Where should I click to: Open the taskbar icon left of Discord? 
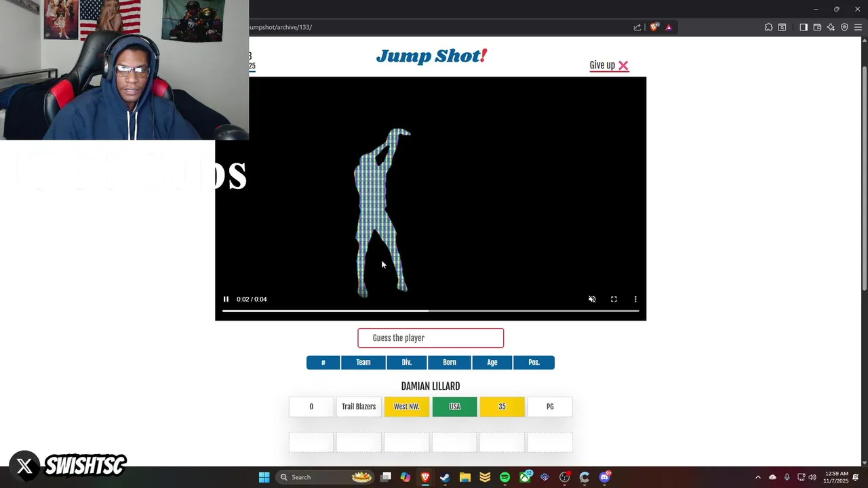tap(585, 477)
